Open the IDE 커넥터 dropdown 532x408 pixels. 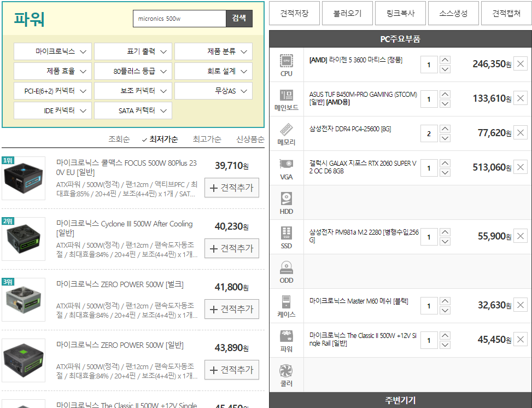pos(52,110)
